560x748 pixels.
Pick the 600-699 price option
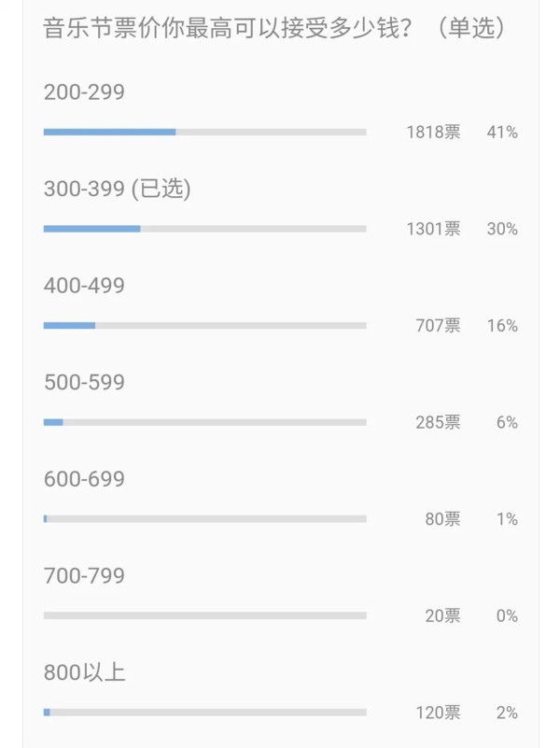84,479
